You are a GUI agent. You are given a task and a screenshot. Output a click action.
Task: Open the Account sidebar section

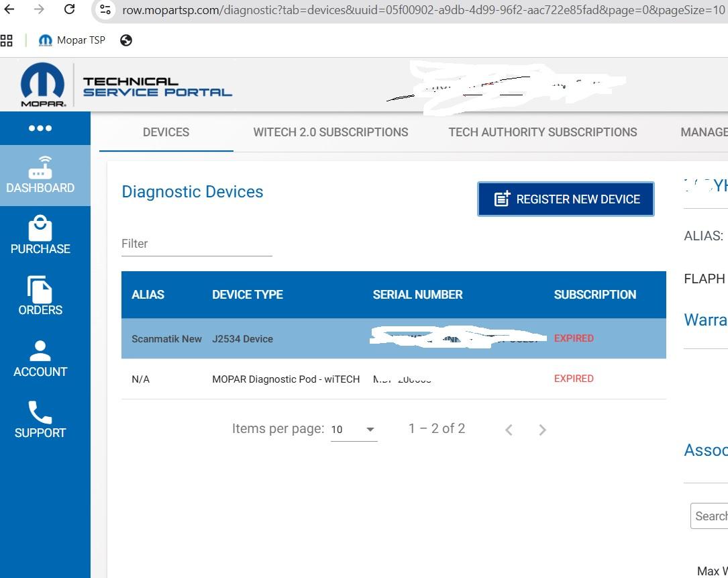tap(40, 358)
